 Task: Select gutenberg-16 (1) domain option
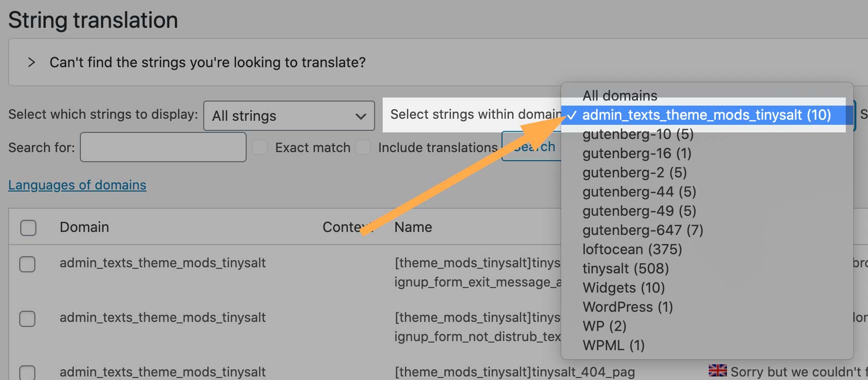637,153
